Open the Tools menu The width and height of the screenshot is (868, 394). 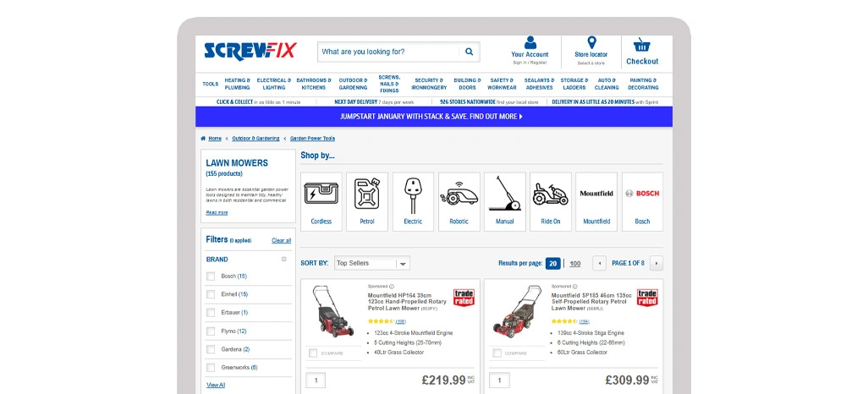[x=211, y=84]
